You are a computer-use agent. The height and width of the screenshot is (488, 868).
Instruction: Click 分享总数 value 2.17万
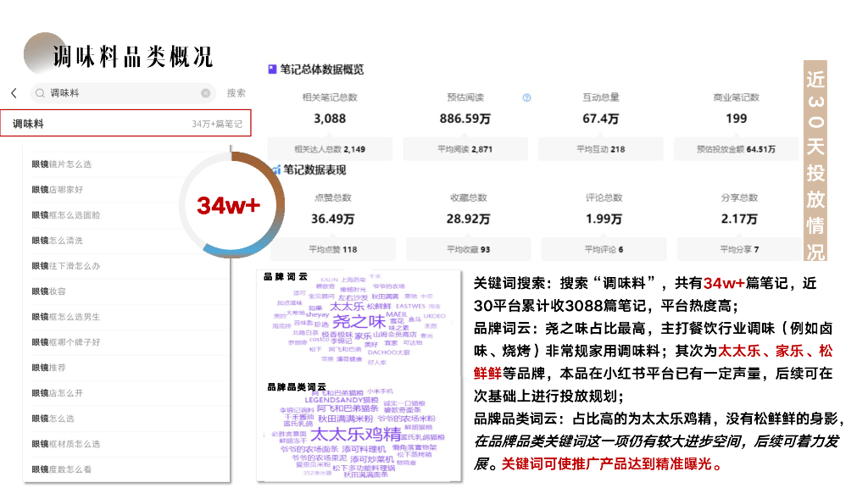[x=739, y=219]
